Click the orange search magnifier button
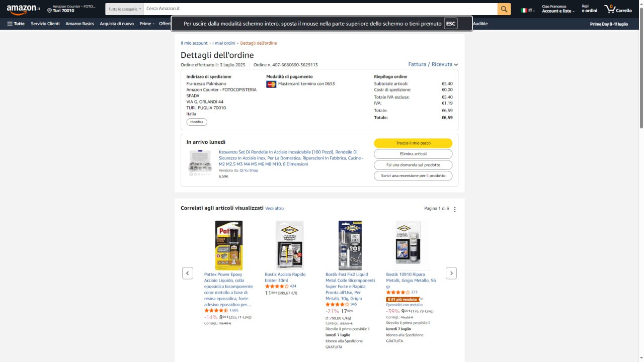This screenshot has height=362, width=644. (504, 9)
